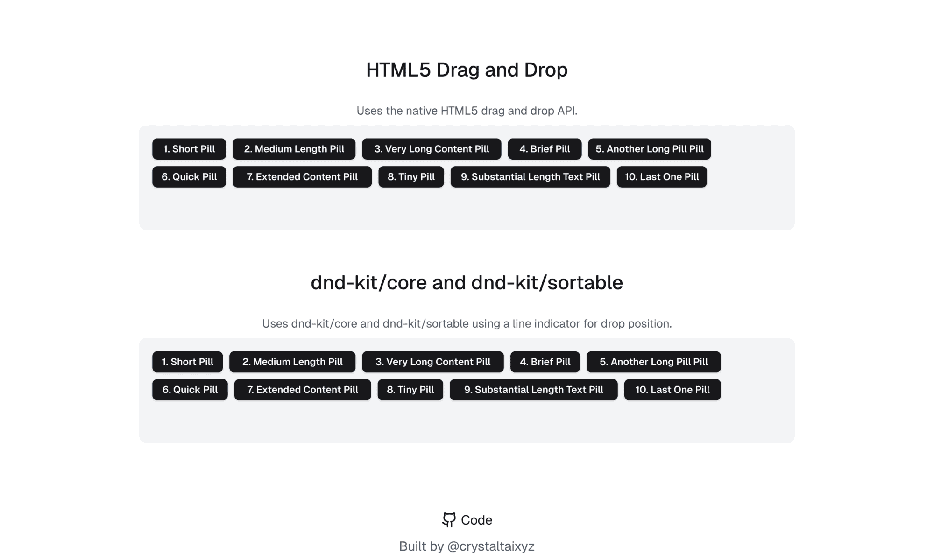Click '10. Last One Pill' in dnd-kit section

point(672,390)
